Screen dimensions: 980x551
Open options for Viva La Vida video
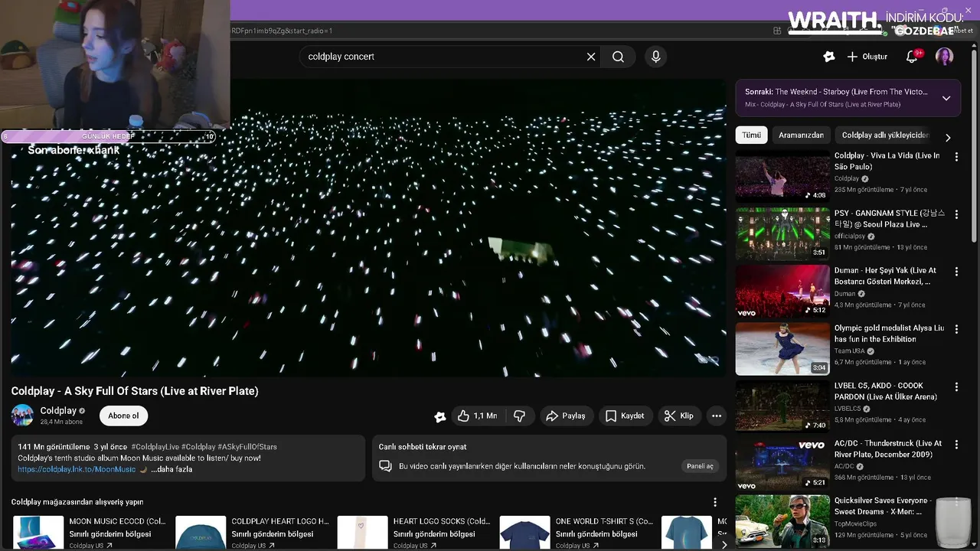point(956,157)
